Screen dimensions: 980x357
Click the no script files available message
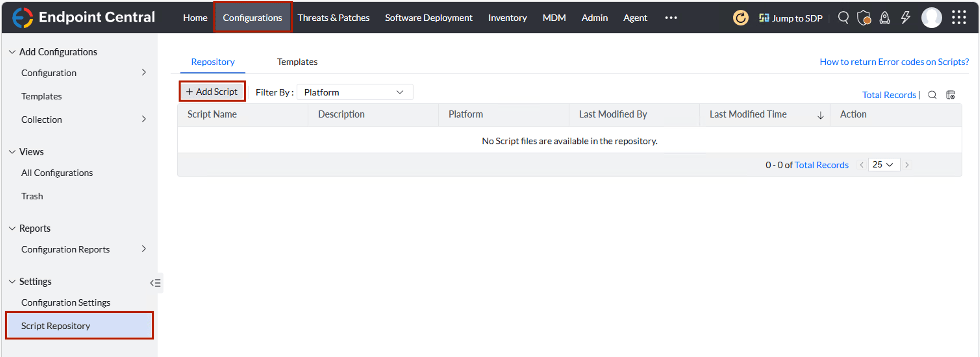coord(569,141)
